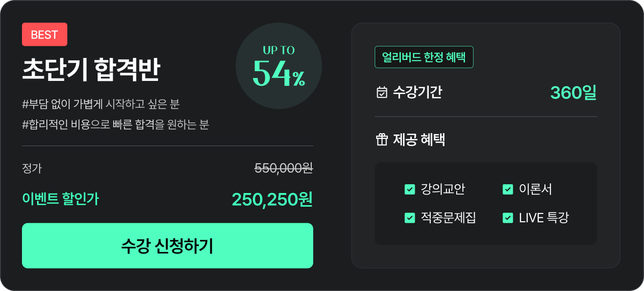644x291 pixels.
Task: Click the 이벤트 할인가 label
Action: [x=60, y=199]
